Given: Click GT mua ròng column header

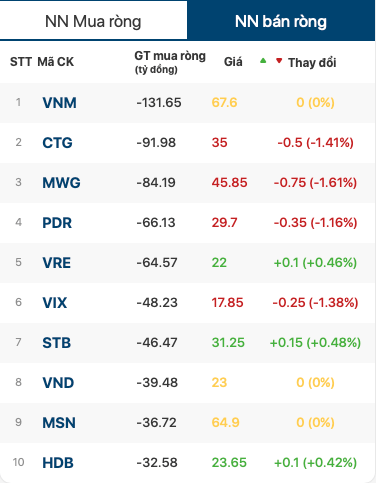Looking at the screenshot, I should tap(170, 62).
